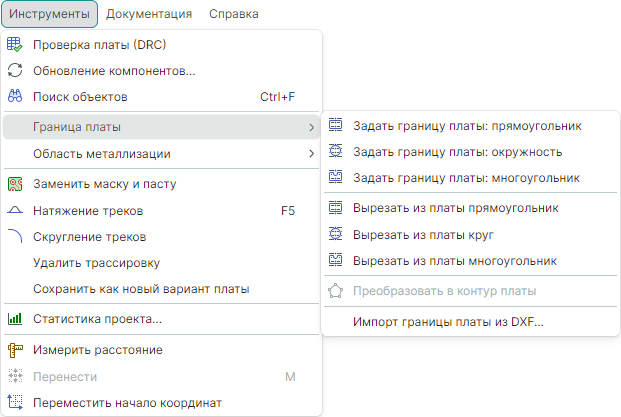Click the project statistics chart icon
Image resolution: width=621 pixels, height=417 pixels.
[15, 319]
